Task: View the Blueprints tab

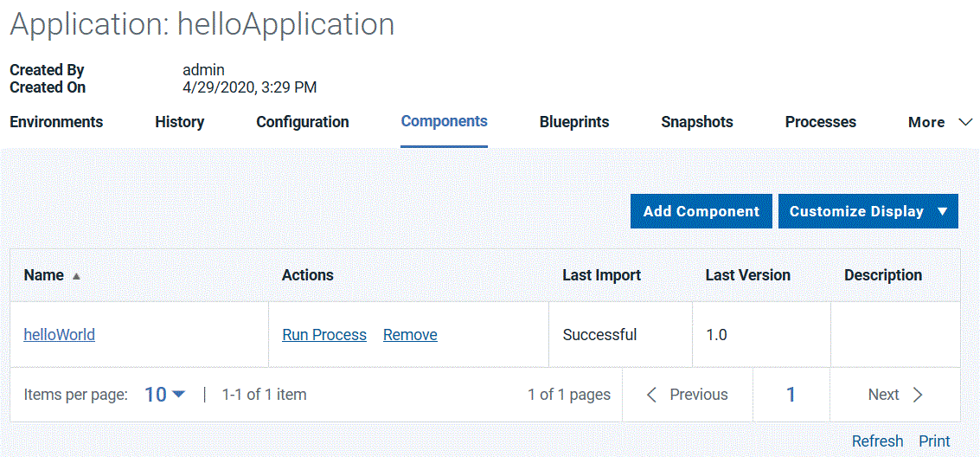Action: (574, 122)
